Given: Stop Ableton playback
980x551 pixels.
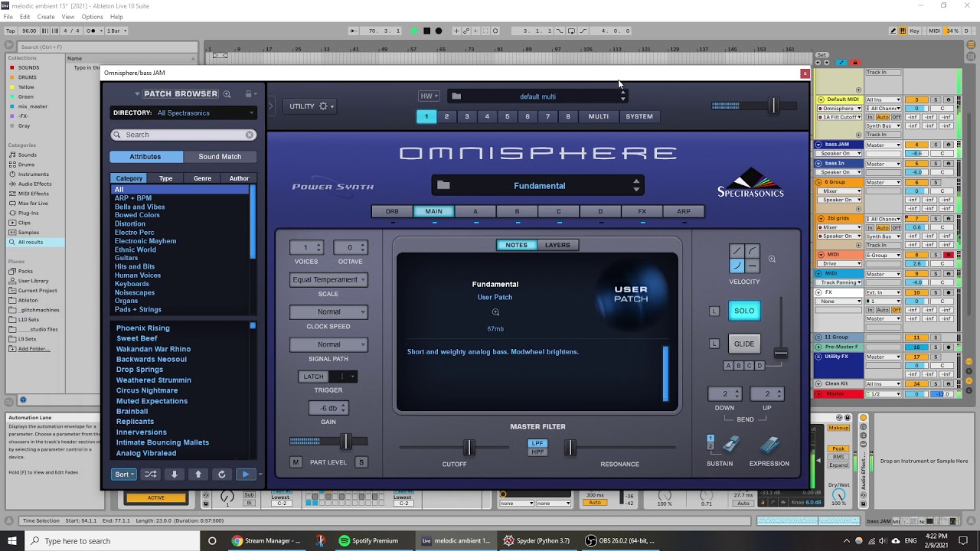Looking at the screenshot, I should point(426,31).
